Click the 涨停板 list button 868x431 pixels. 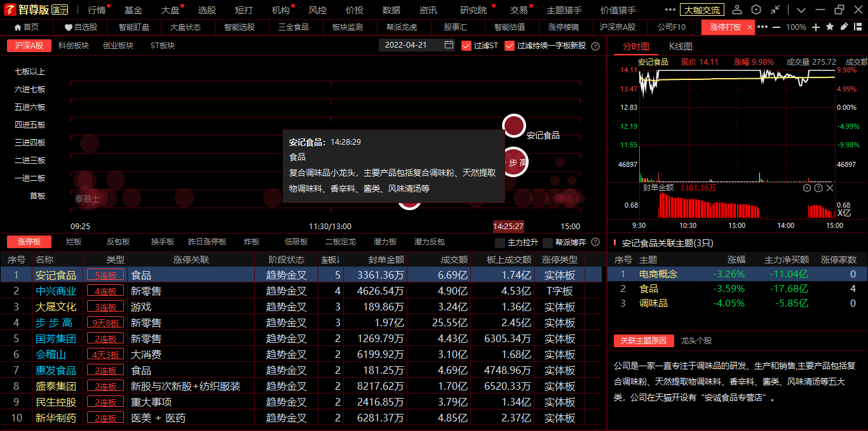(x=29, y=242)
